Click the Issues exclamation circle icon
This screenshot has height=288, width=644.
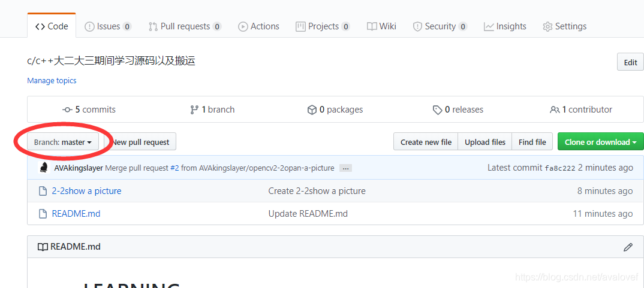[x=89, y=27]
